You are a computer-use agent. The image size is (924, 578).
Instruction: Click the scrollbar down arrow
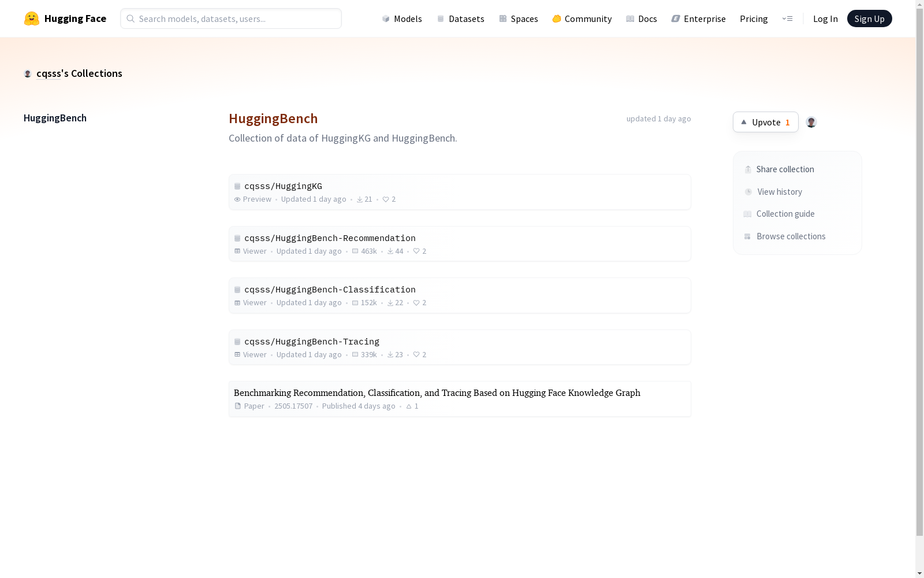click(919, 573)
